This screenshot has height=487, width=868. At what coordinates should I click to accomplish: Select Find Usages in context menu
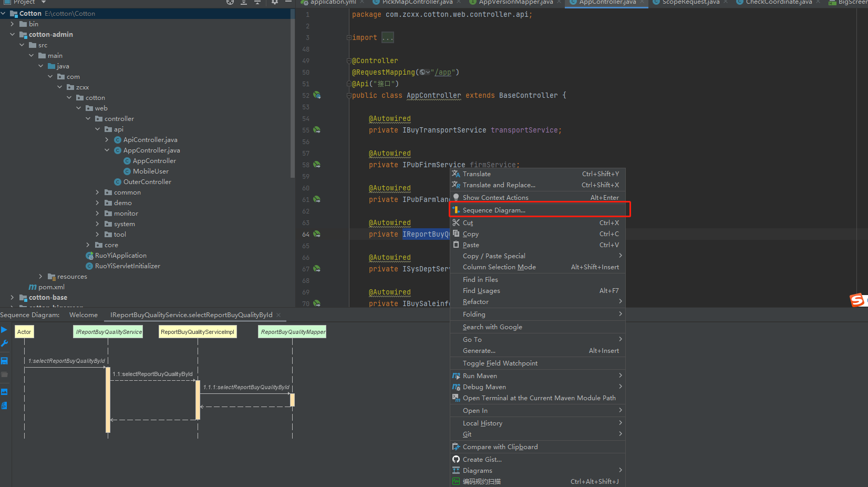tap(481, 291)
